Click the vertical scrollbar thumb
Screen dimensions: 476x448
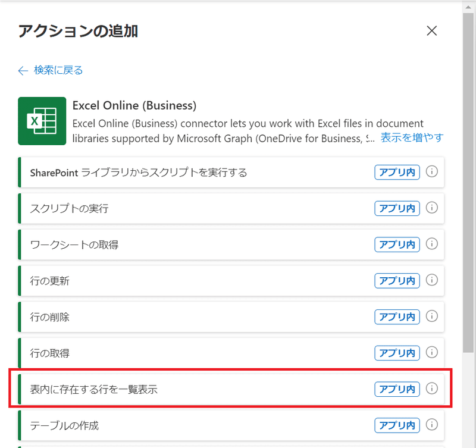tap(468, 183)
